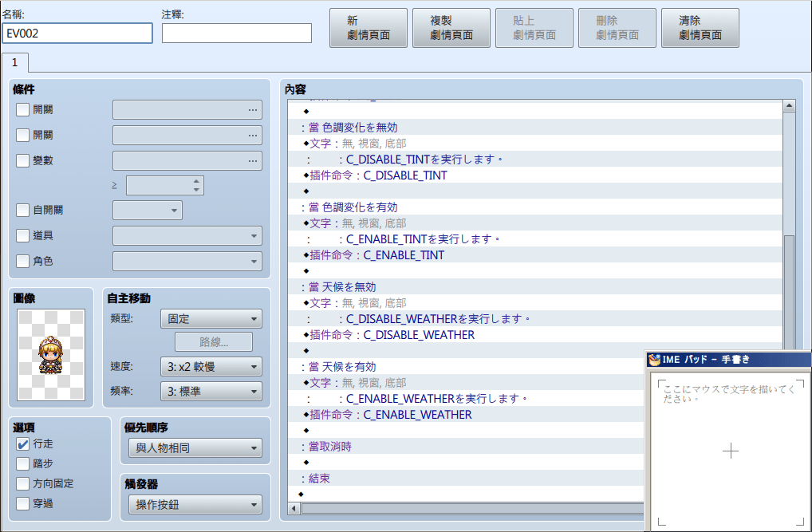This screenshot has height=532, width=812.
Task: Enable the 道具 condition checkbox
Action: click(x=23, y=236)
